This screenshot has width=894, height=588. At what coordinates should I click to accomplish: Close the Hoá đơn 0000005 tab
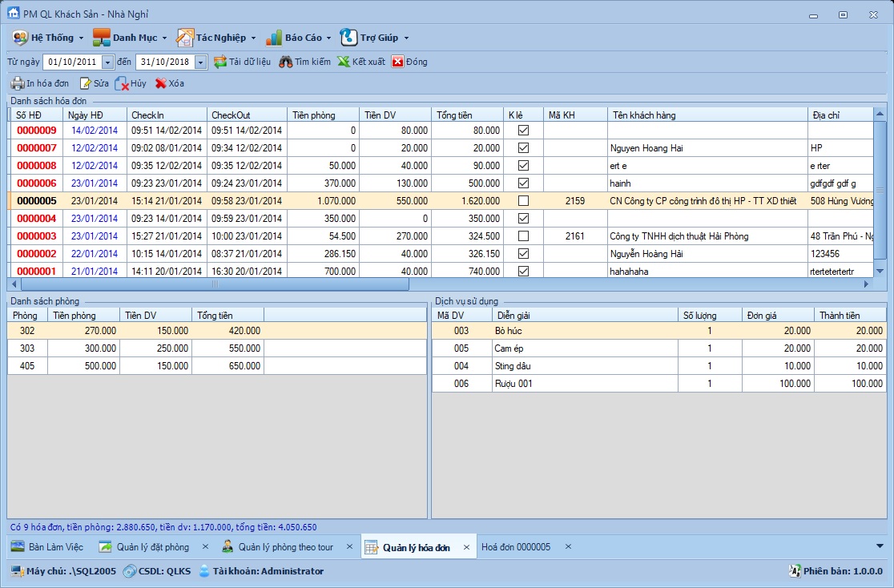coord(568,547)
